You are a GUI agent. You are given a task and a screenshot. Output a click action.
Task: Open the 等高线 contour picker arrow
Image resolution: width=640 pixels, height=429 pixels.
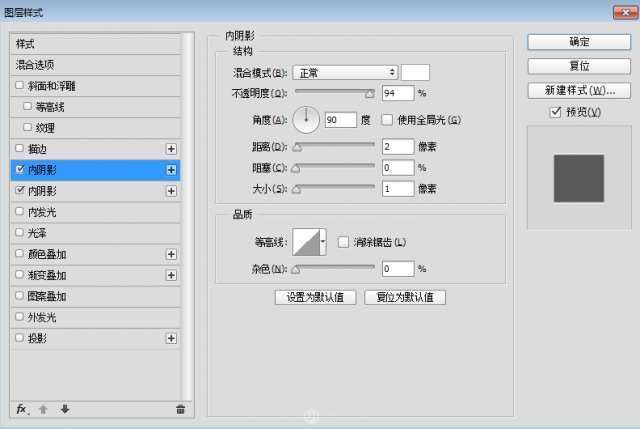(x=323, y=242)
